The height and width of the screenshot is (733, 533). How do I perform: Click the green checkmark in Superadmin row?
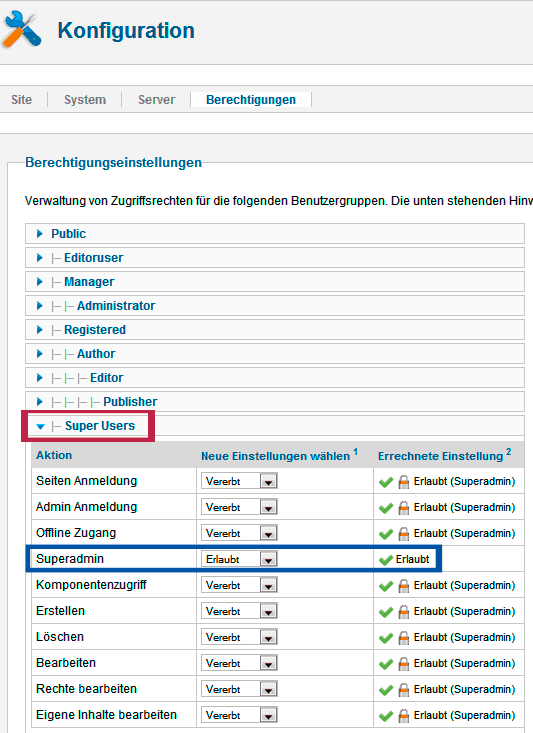386,559
